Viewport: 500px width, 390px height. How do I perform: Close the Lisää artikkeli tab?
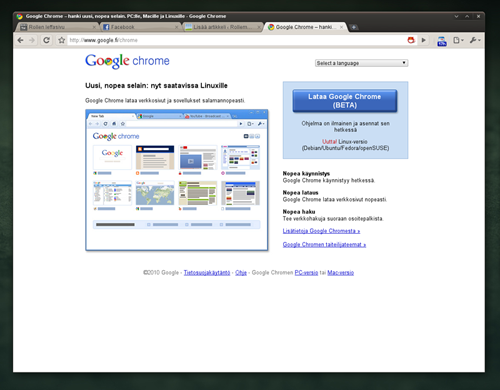click(x=259, y=27)
